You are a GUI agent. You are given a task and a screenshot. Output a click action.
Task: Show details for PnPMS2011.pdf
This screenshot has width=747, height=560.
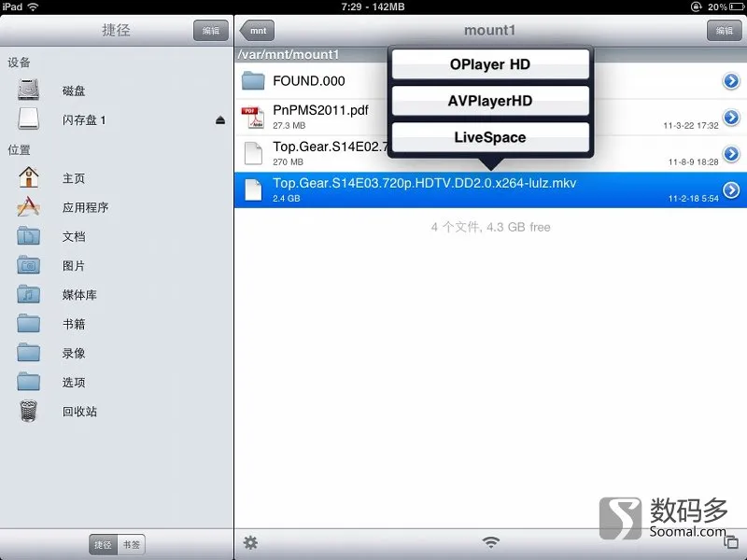[x=731, y=118]
